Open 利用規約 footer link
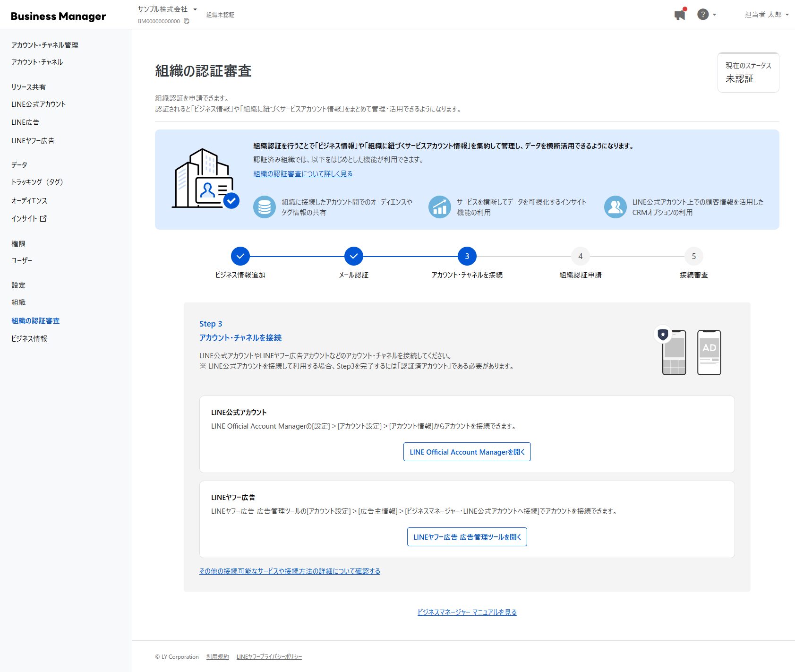 pyautogui.click(x=218, y=656)
